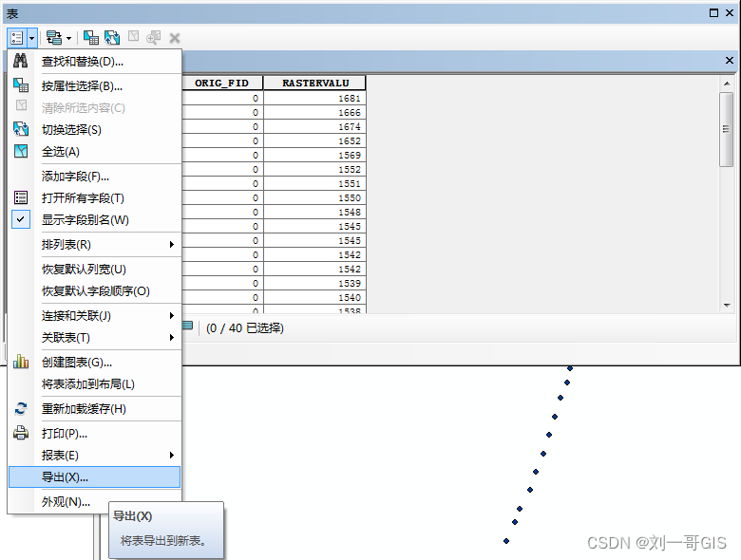Click the 创建图表 bar chart icon
Image resolution: width=741 pixels, height=560 pixels.
(x=20, y=362)
